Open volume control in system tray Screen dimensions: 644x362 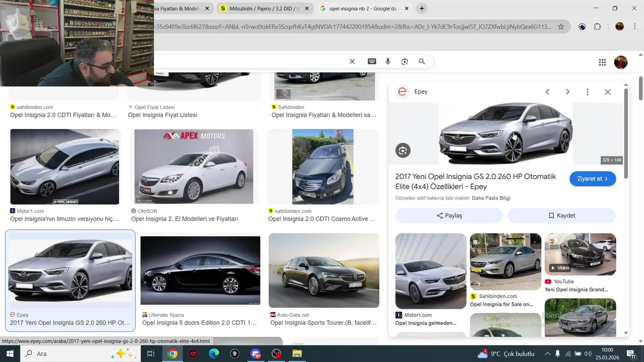pyautogui.click(x=588, y=354)
